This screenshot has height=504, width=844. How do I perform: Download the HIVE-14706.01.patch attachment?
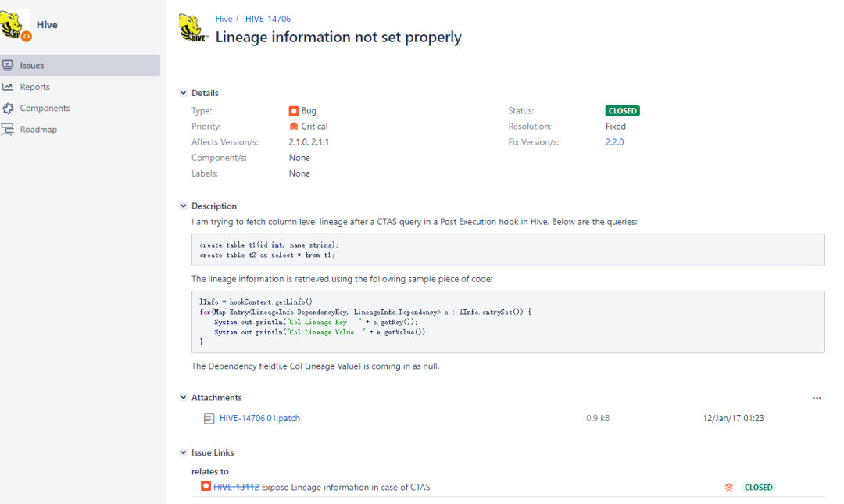[x=259, y=418]
